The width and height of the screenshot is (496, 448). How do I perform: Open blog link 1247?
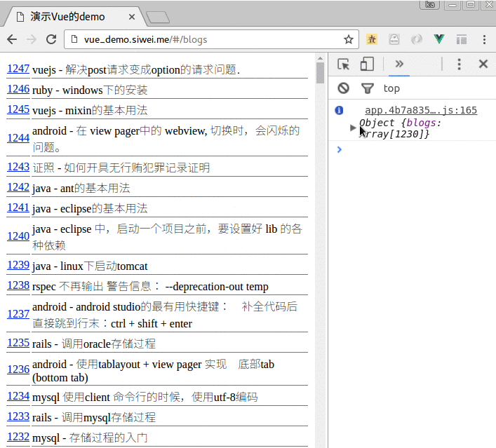(x=18, y=69)
